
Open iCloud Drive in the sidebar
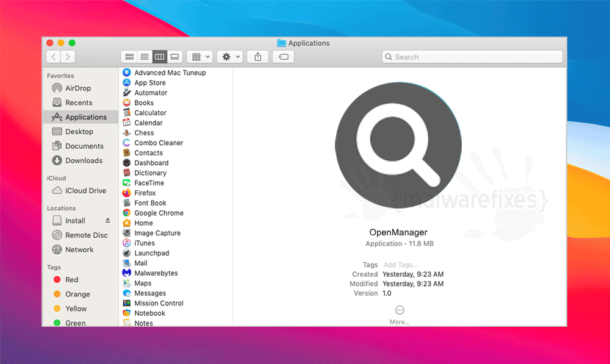click(x=80, y=191)
